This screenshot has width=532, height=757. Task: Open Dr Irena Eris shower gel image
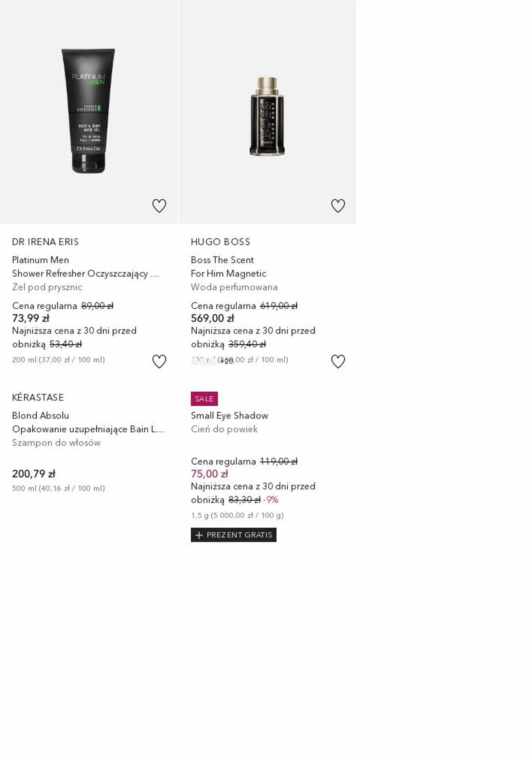coord(89,111)
